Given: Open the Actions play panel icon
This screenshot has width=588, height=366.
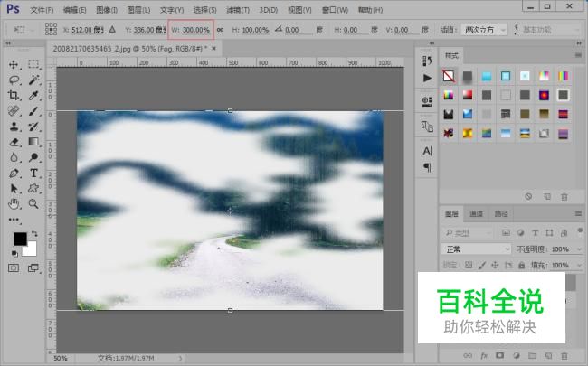Looking at the screenshot, I should tap(427, 78).
